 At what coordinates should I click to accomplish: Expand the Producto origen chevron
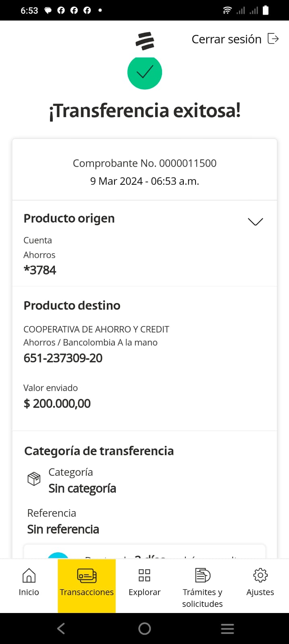click(255, 221)
